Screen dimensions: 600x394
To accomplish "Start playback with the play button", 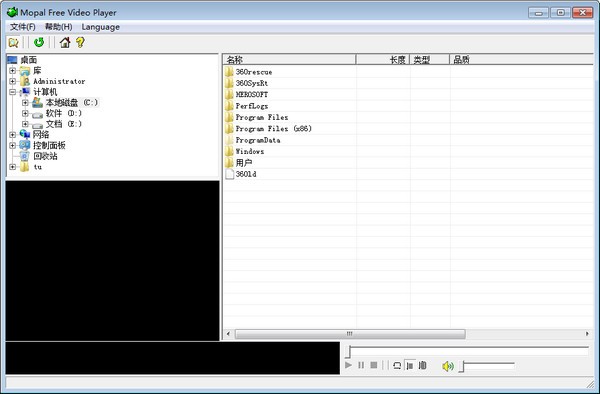I will click(x=348, y=365).
